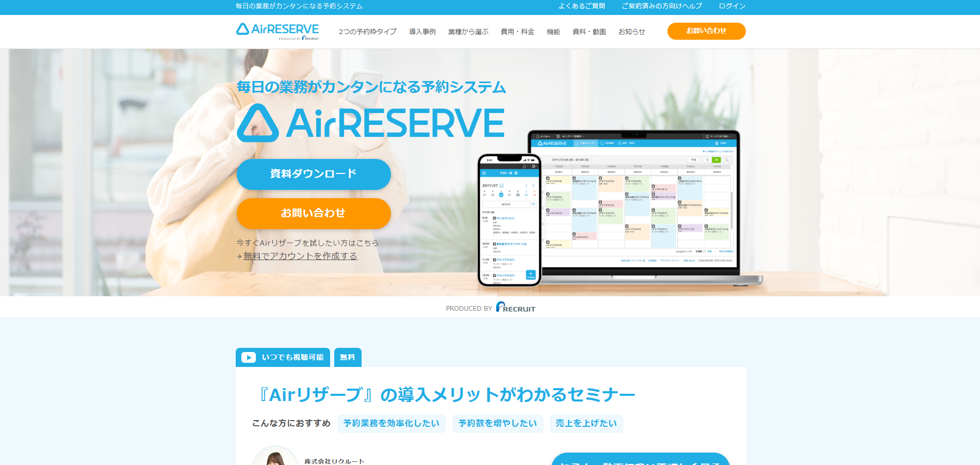Open よくあるご質問 link in top bar
This screenshot has width=980, height=465.
582,6
